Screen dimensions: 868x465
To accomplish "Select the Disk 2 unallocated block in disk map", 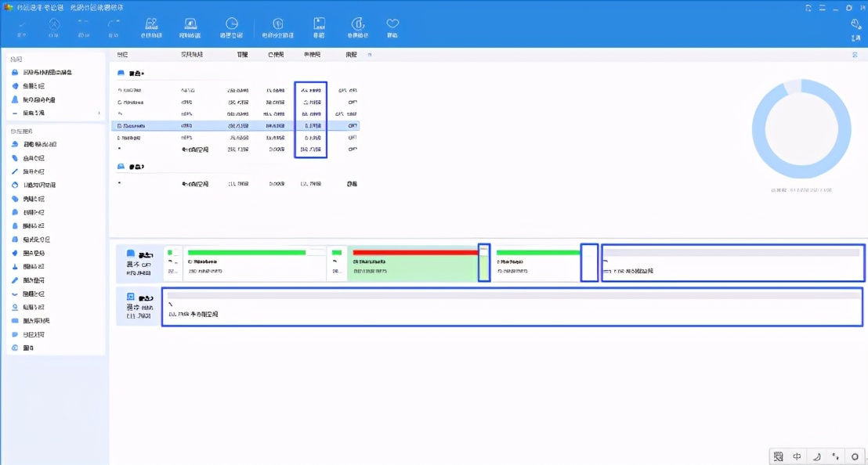I will (512, 306).
